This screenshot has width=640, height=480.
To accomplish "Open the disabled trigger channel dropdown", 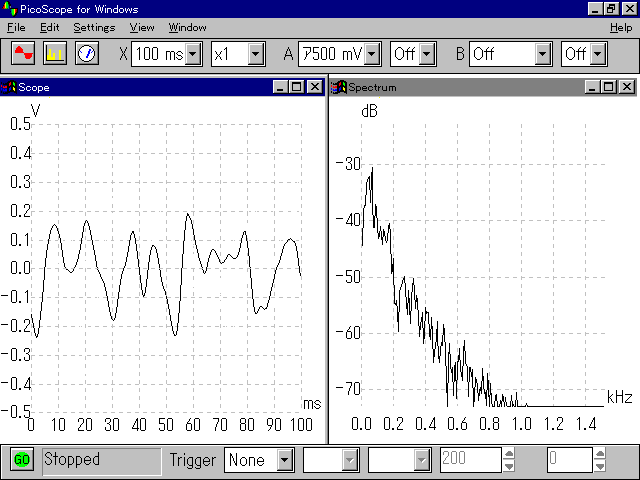I will tap(350, 460).
